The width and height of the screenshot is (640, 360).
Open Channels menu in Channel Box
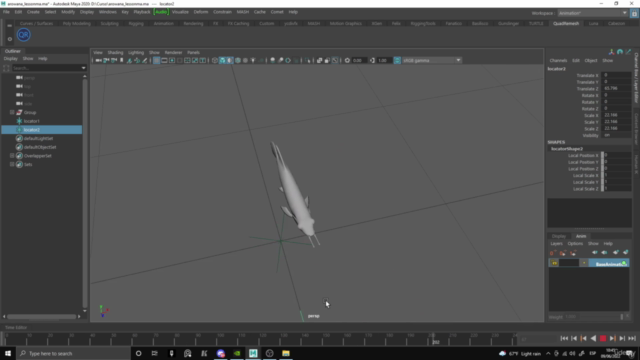coord(558,60)
